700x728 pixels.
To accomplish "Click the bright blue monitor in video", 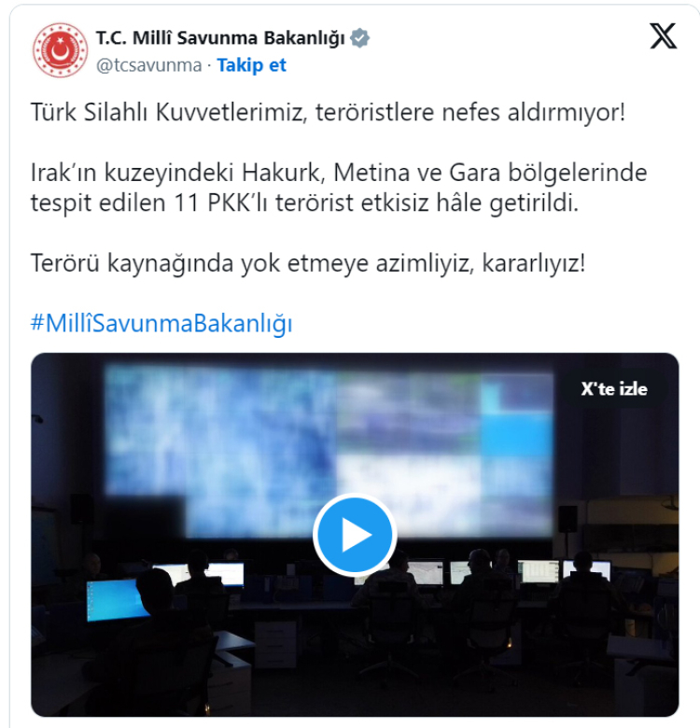I will point(116,600).
